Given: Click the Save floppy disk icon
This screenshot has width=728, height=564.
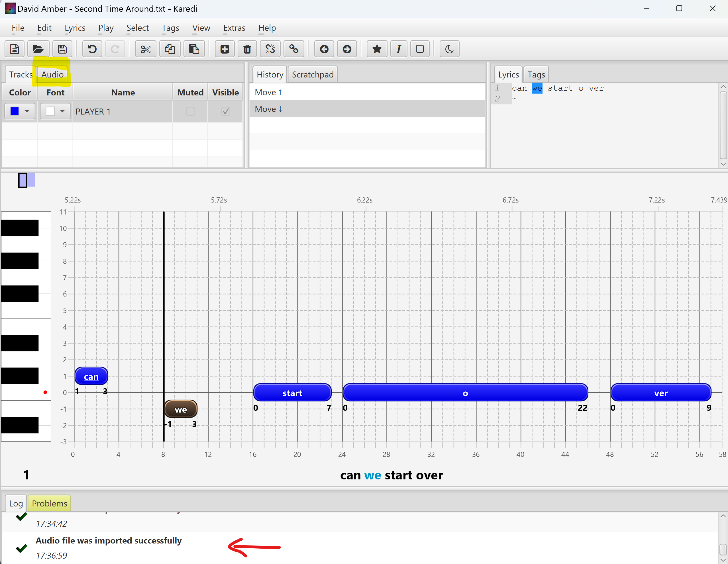Looking at the screenshot, I should [62, 49].
